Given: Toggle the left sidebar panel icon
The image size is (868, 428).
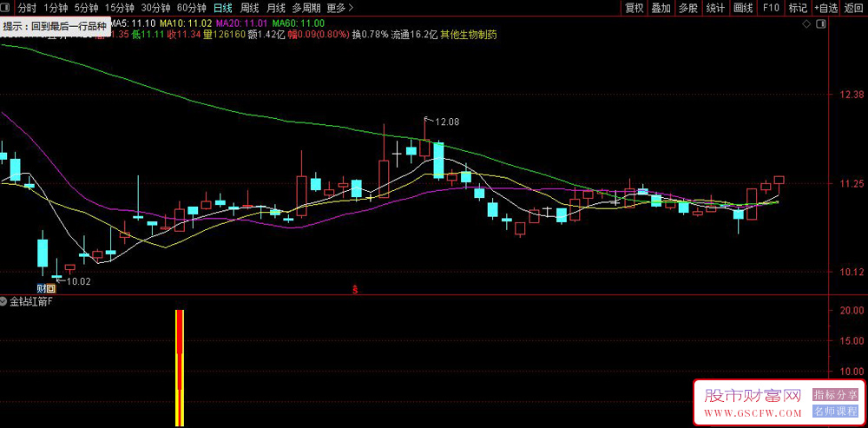Looking at the screenshot, I should pos(6,8).
